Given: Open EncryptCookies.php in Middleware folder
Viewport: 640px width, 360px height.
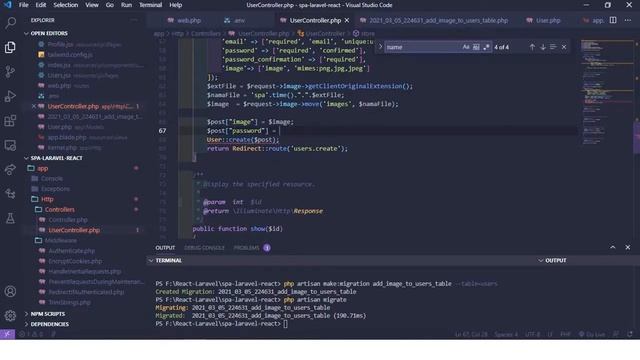Looking at the screenshot, I should tap(75, 261).
